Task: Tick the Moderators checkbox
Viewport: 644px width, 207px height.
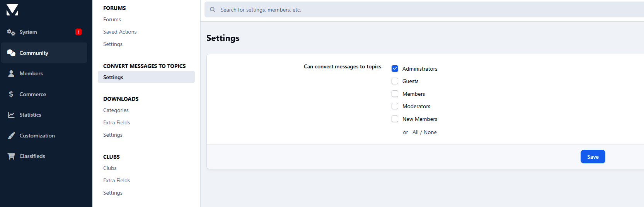Action: [395, 106]
